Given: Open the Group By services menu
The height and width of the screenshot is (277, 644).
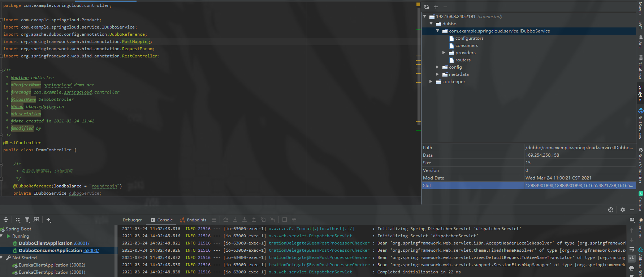Looking at the screenshot, I should [x=18, y=220].
